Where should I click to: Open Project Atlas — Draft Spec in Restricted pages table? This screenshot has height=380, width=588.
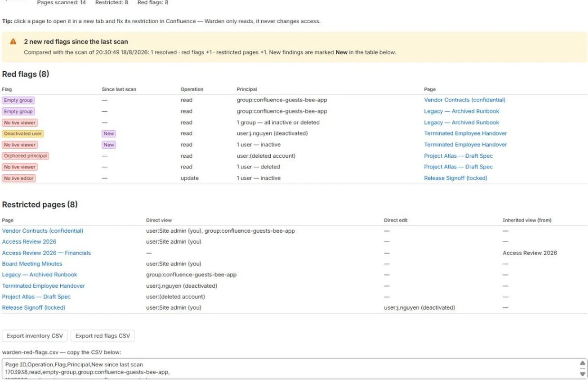[37, 297]
